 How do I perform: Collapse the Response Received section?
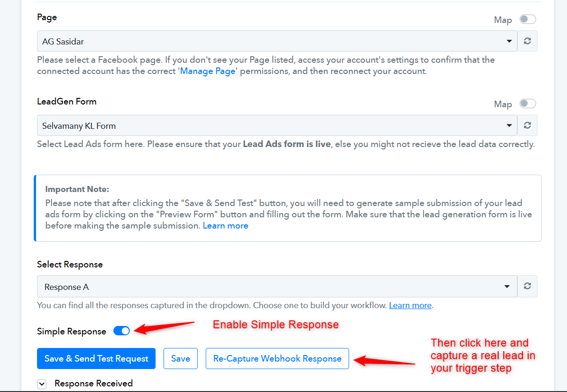tap(42, 384)
